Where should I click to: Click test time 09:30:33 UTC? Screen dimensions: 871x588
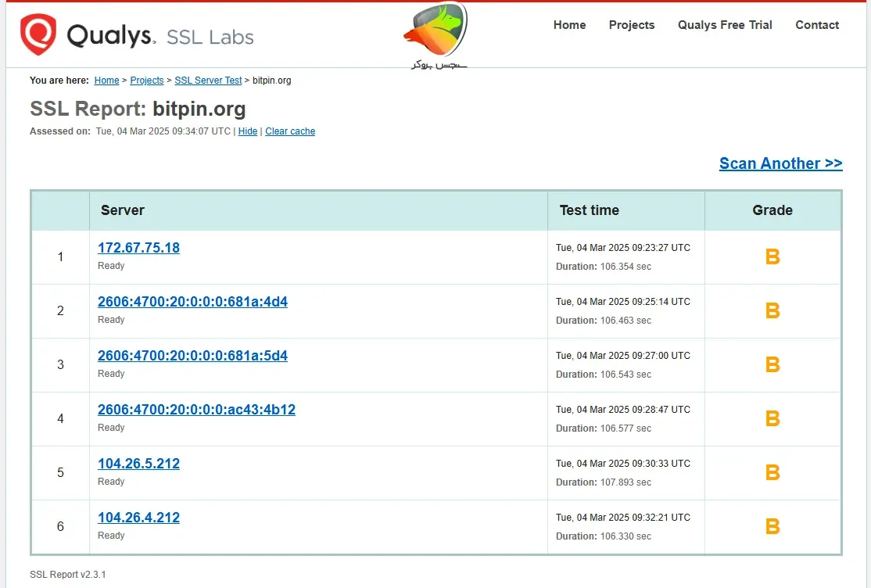(x=623, y=464)
